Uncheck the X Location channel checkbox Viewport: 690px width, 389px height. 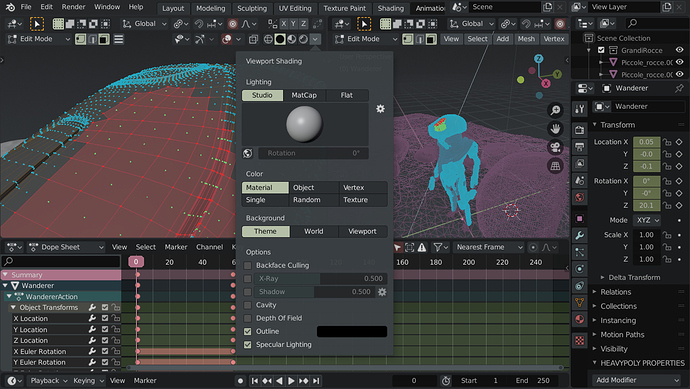(x=105, y=318)
